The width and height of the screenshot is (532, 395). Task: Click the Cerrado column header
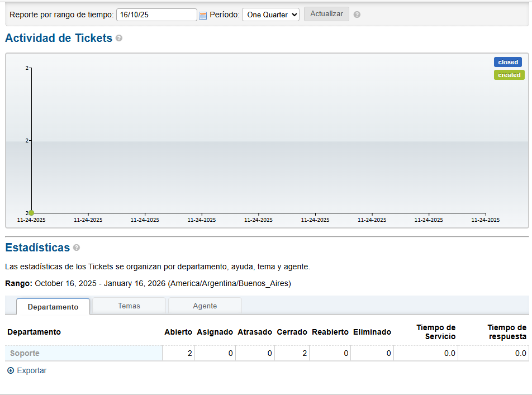[x=292, y=332]
